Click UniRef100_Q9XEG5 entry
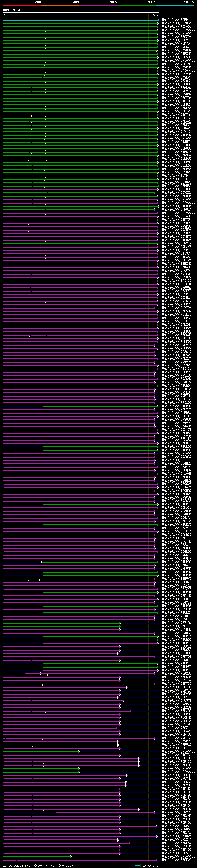This screenshot has width=197, height=868. pyautogui.click(x=177, y=389)
